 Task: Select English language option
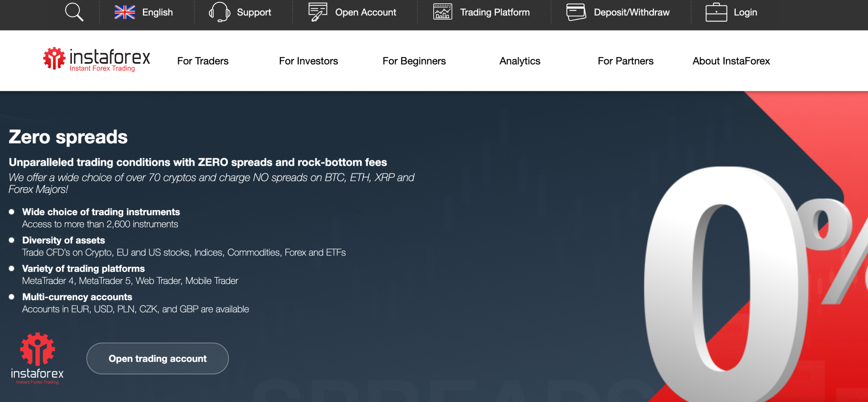(157, 12)
